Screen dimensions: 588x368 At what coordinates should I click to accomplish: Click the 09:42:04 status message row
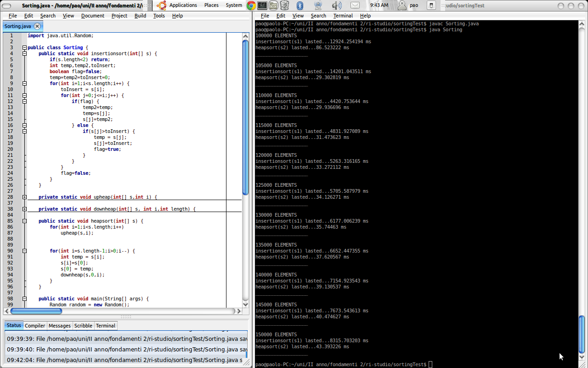click(x=125, y=360)
